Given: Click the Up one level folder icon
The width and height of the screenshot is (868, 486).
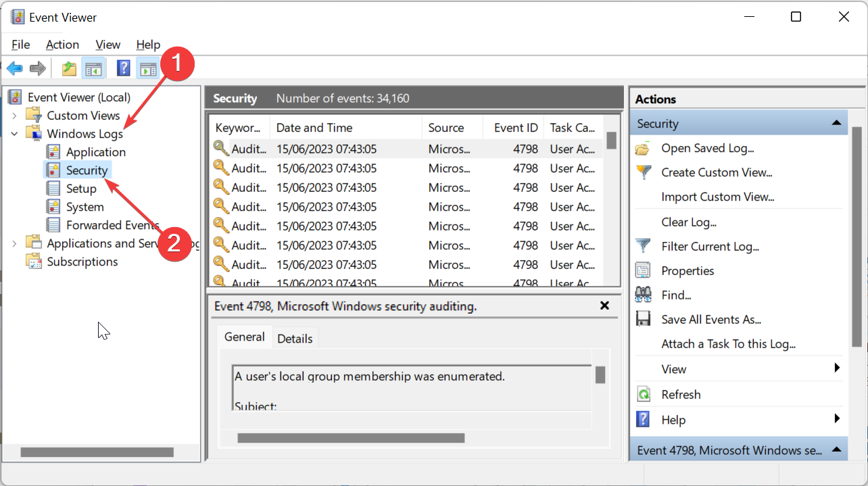Looking at the screenshot, I should click(x=69, y=68).
